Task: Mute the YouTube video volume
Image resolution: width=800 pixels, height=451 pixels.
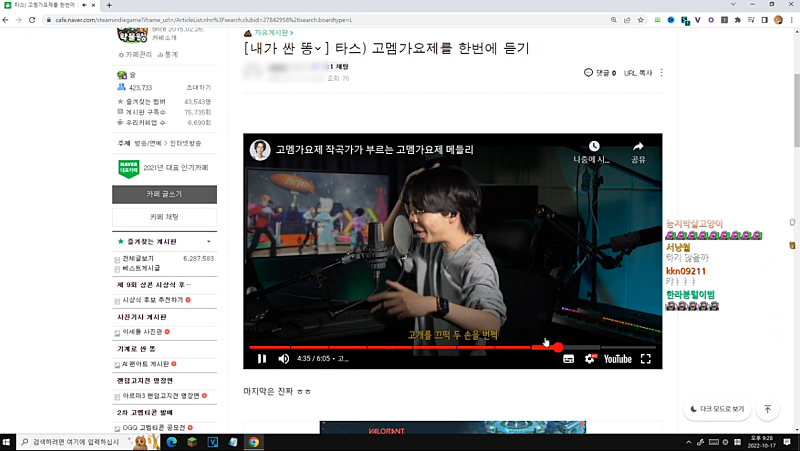Action: [x=284, y=359]
